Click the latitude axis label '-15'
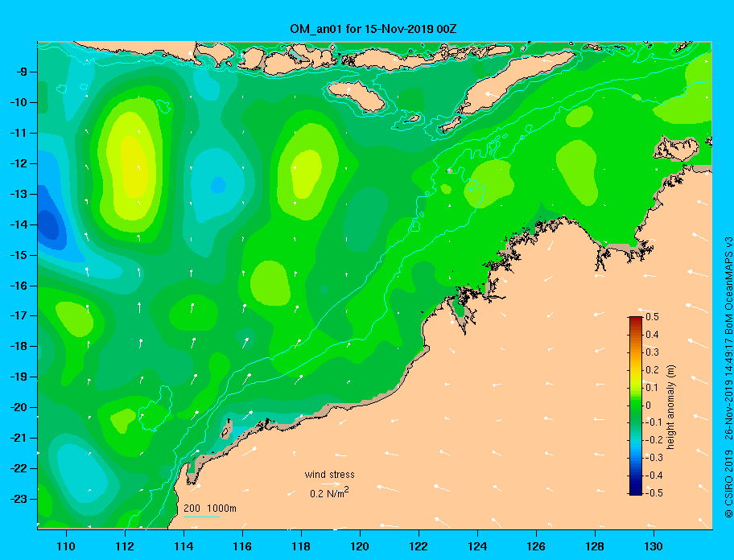The width and height of the screenshot is (734, 560). [19, 255]
